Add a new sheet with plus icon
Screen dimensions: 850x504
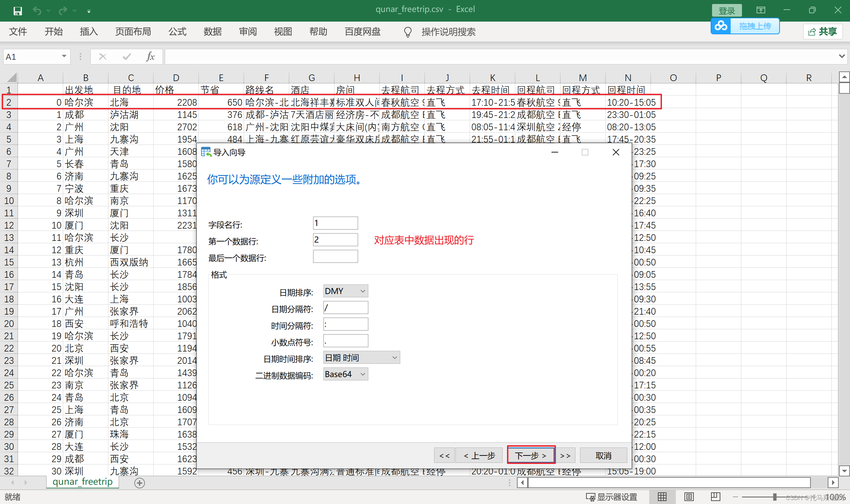(140, 483)
